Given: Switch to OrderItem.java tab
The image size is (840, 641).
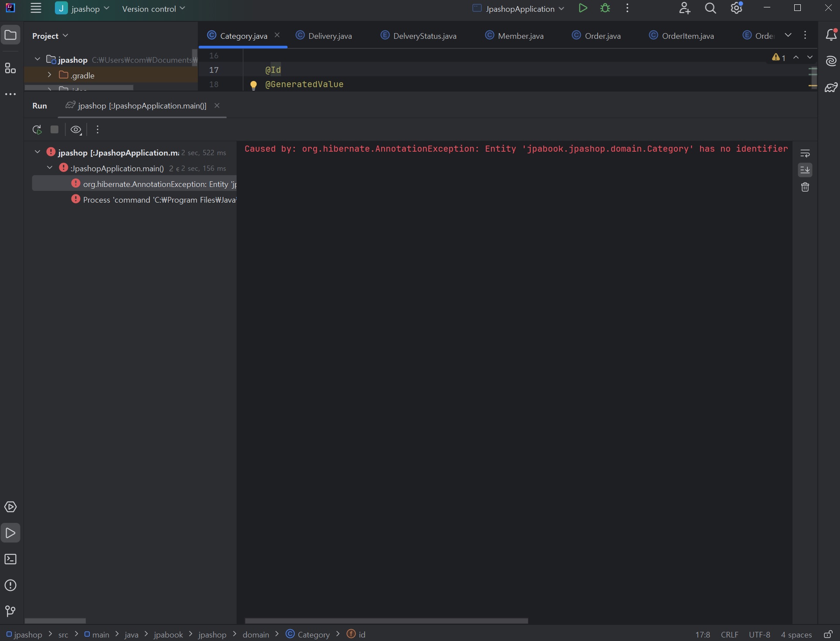Looking at the screenshot, I should point(681,36).
